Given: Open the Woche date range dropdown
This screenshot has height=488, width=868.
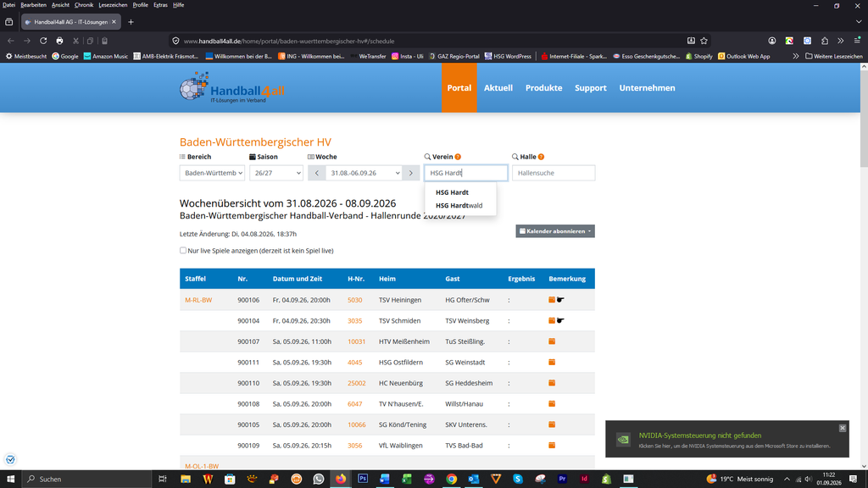Looking at the screenshot, I should (364, 173).
